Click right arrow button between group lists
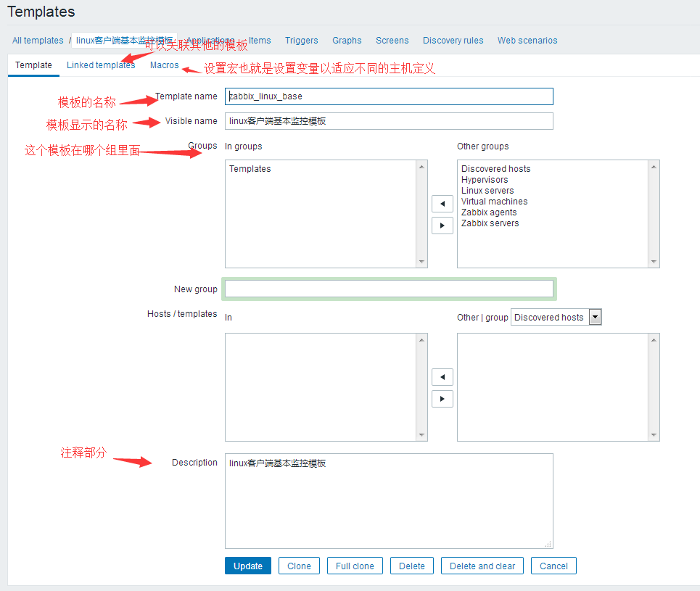This screenshot has width=700, height=591. (442, 226)
